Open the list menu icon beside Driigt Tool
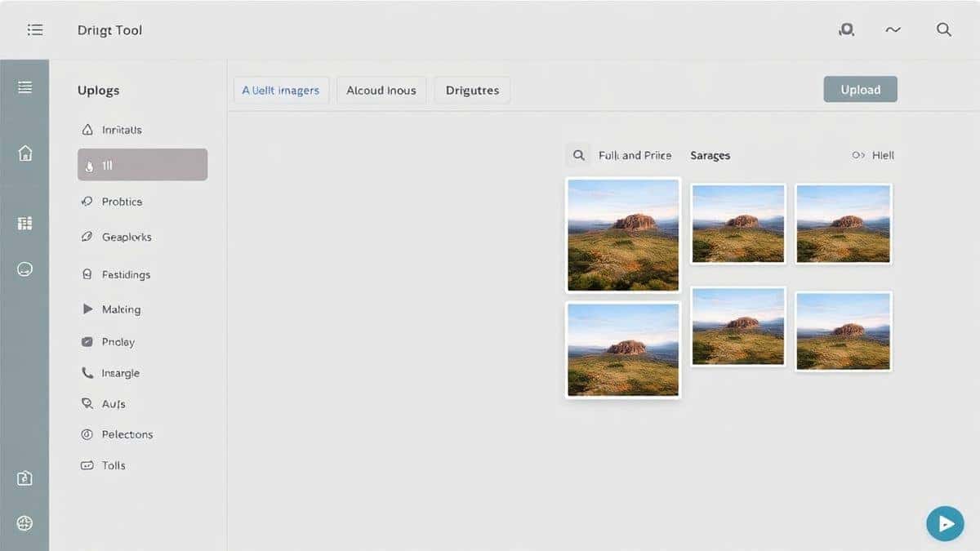 click(x=35, y=30)
